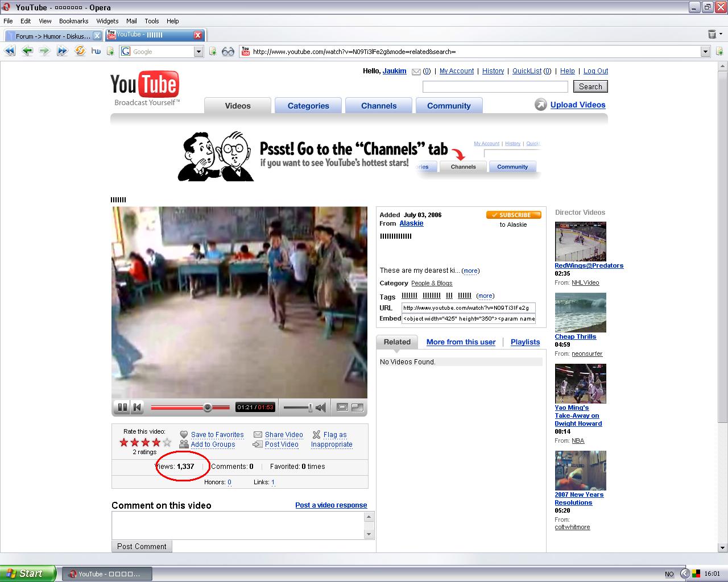Expand the description with the more link

coord(470,271)
